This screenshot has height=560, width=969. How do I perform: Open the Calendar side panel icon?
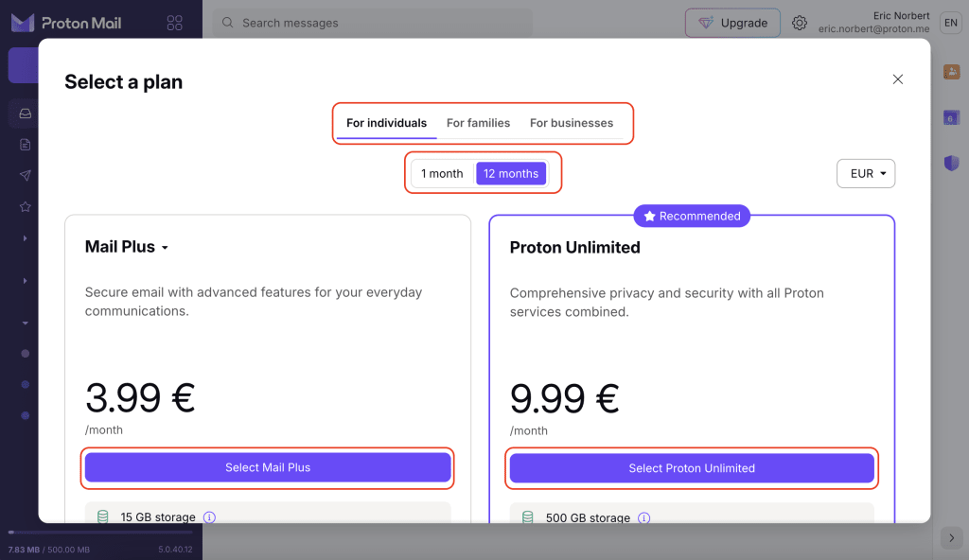951,117
